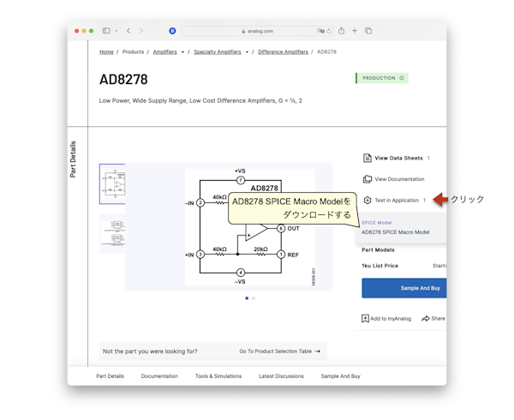Click the Test in Application gear icon
514x420 pixels.
pos(367,201)
